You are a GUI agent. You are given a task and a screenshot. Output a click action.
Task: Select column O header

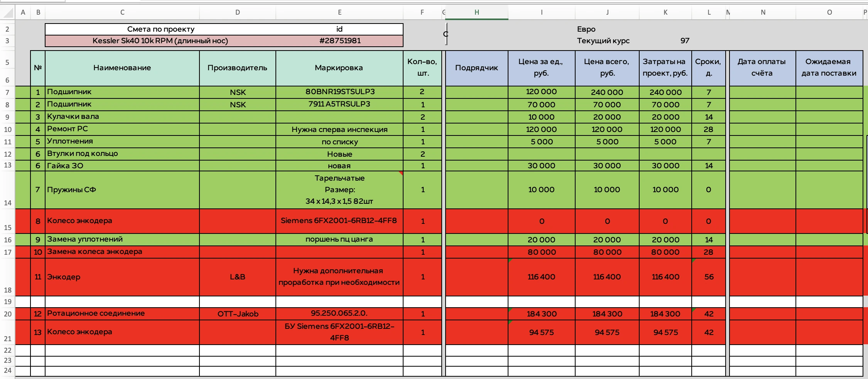(829, 12)
